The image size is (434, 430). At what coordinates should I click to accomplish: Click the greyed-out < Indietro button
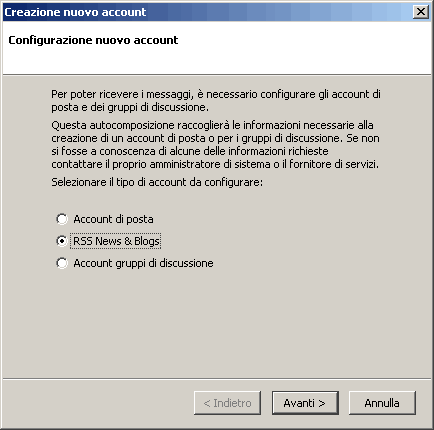point(227,403)
